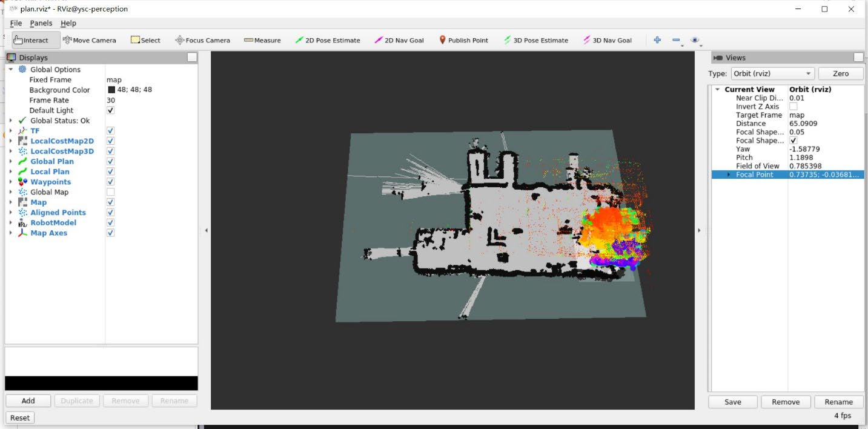The image size is (868, 429).
Task: Toggle the Default Light checkbox
Action: [110, 110]
